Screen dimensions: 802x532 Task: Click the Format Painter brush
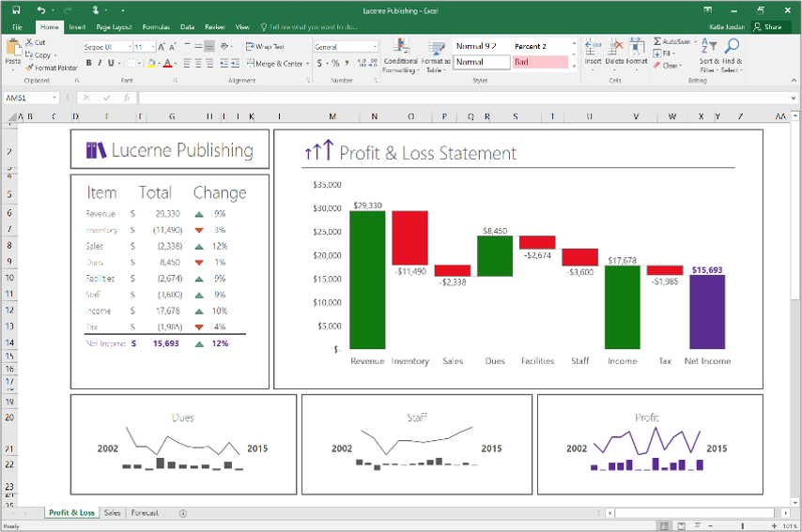(x=29, y=68)
